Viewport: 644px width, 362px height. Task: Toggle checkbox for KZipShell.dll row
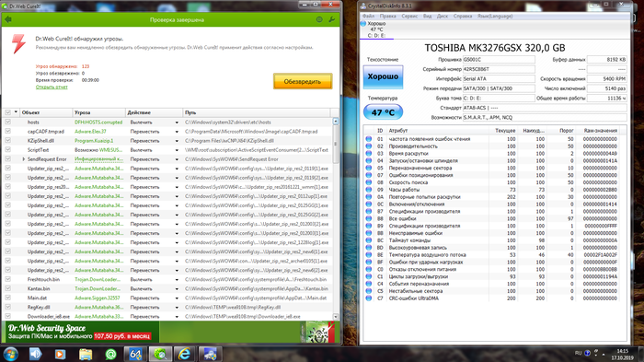coord(7,141)
